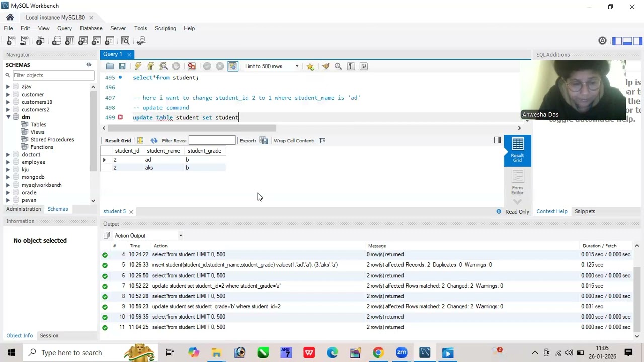
Task: Create a new function from the main toolbar
Action: click(x=109, y=41)
